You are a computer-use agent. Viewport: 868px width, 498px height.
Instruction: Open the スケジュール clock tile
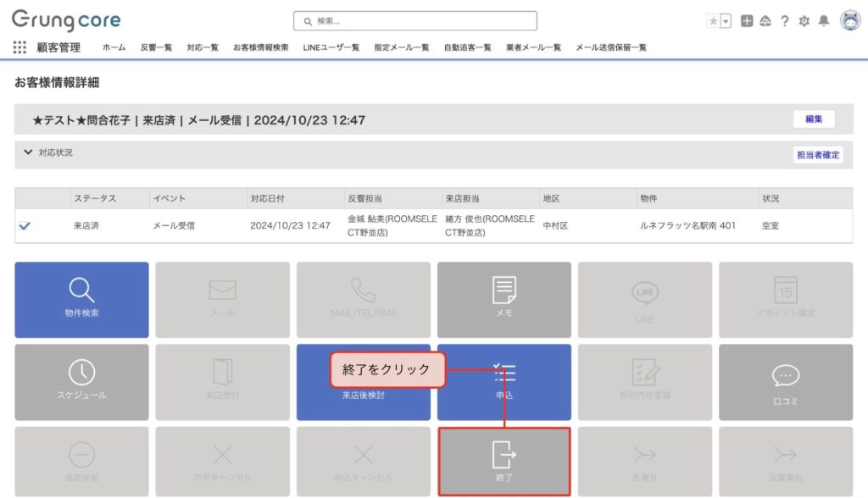pyautogui.click(x=81, y=382)
